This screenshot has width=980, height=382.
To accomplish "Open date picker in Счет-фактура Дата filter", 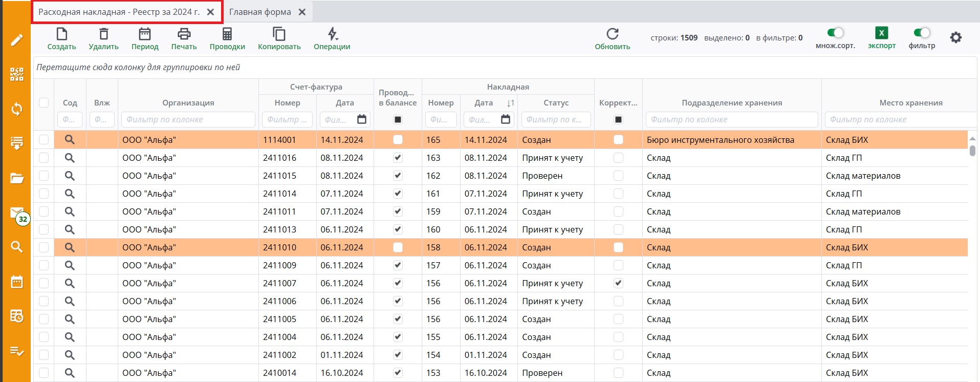I will 362,119.
